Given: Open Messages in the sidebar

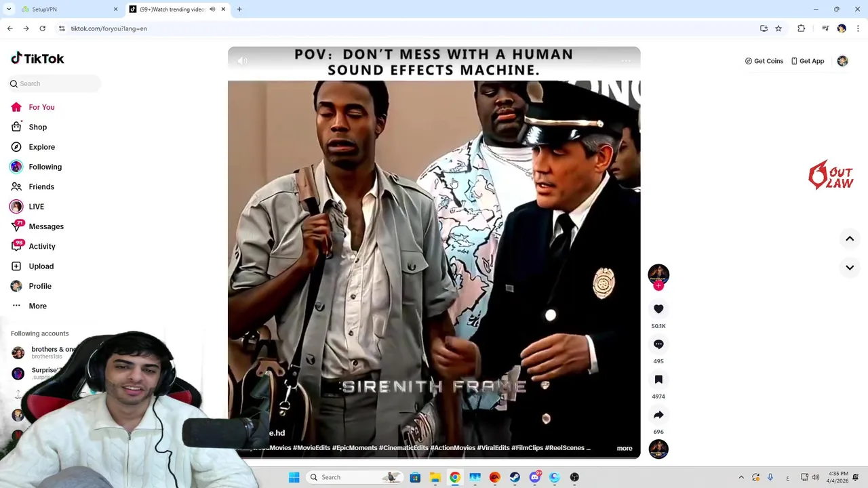Looking at the screenshot, I should [46, 226].
